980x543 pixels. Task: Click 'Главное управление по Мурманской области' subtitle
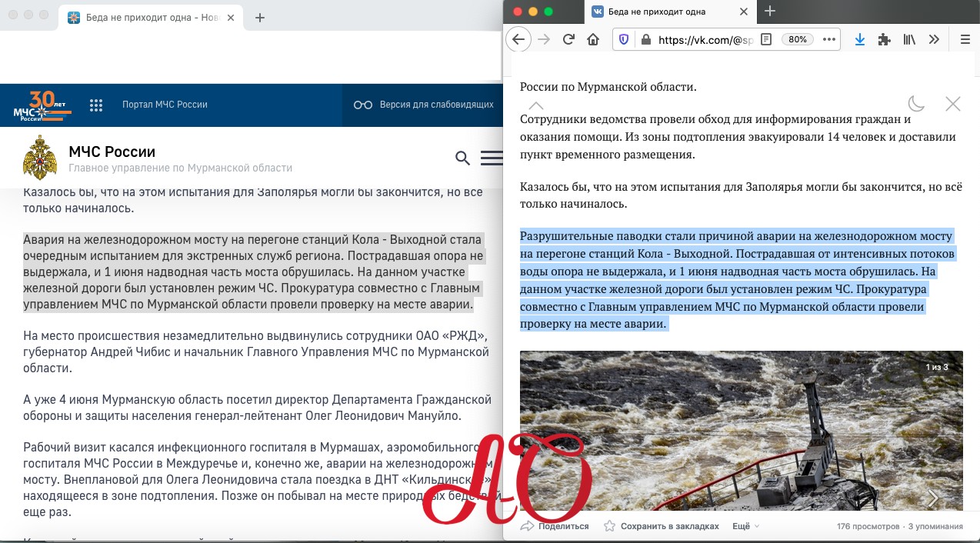click(x=181, y=168)
